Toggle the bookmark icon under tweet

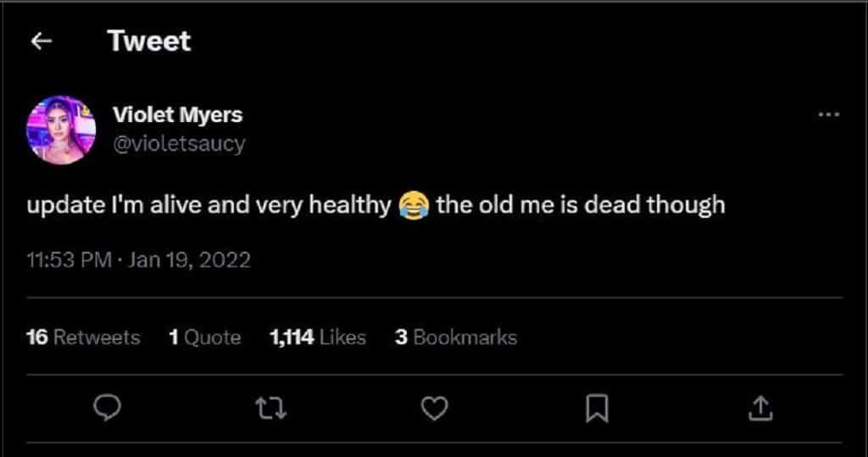click(598, 410)
